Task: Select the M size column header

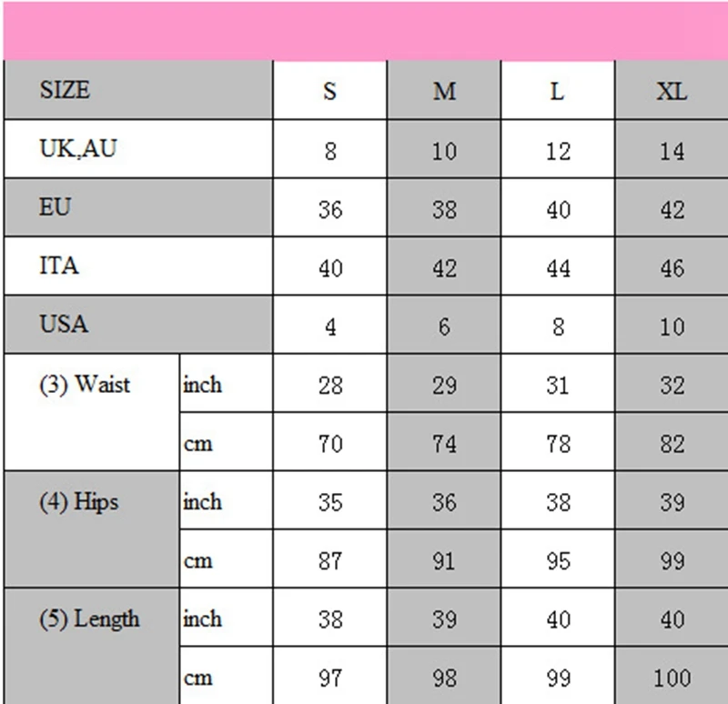Action: (x=444, y=89)
